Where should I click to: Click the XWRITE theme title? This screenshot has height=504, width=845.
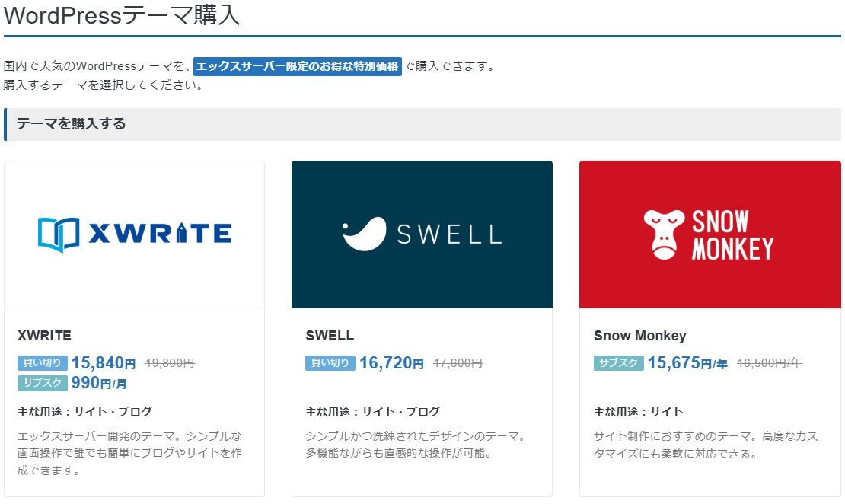[x=44, y=335]
